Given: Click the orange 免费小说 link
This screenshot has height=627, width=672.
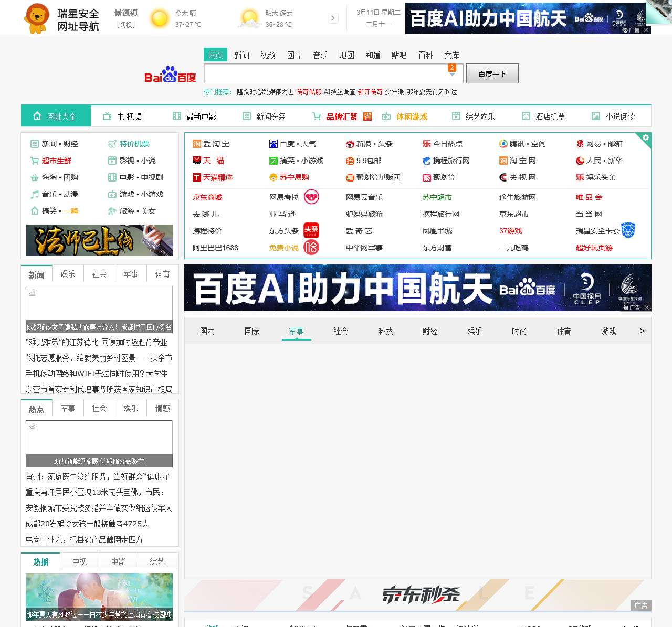Looking at the screenshot, I should tap(284, 248).
